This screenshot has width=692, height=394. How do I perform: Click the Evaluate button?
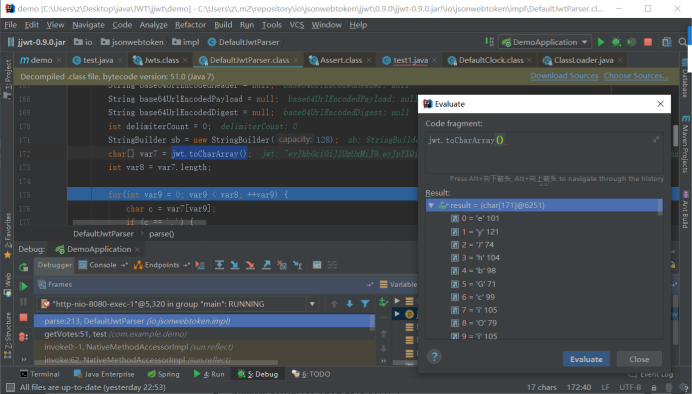586,359
